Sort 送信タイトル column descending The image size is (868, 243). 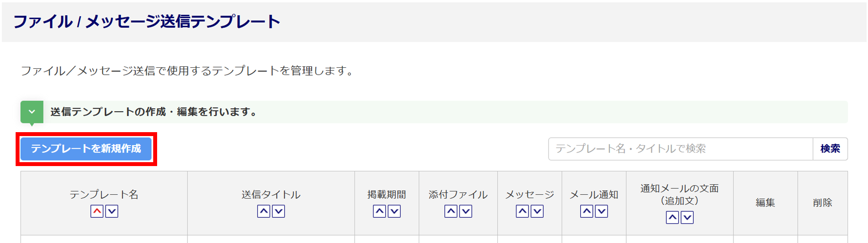tap(279, 212)
